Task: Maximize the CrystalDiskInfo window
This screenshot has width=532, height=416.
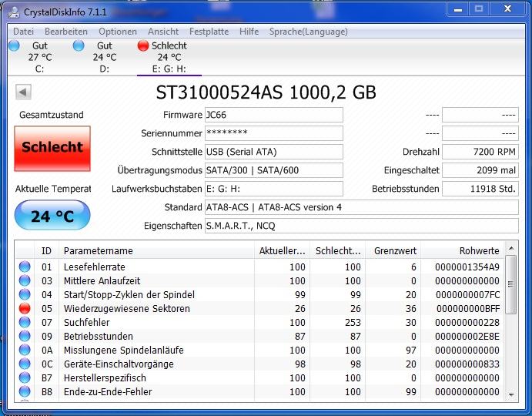Action: [479, 9]
